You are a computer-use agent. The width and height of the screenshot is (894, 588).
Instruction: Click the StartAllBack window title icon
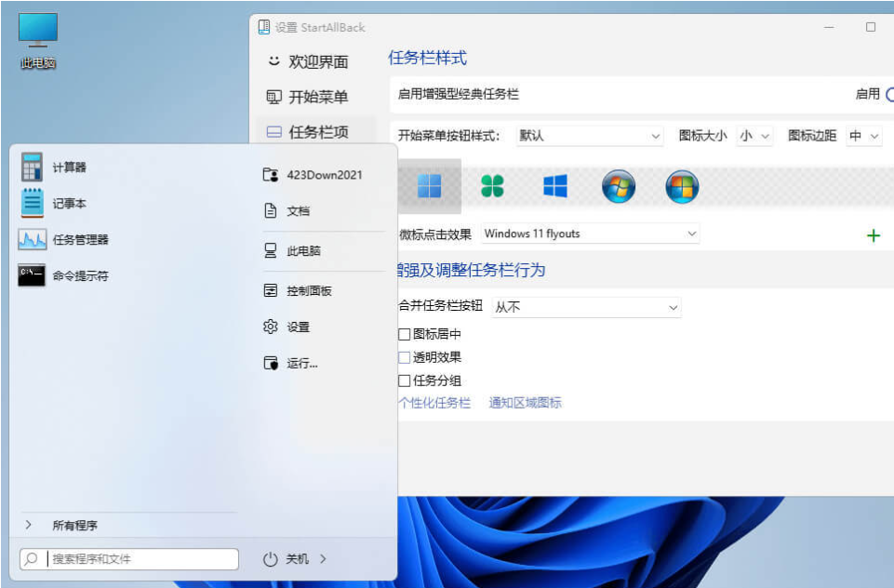pyautogui.click(x=264, y=27)
